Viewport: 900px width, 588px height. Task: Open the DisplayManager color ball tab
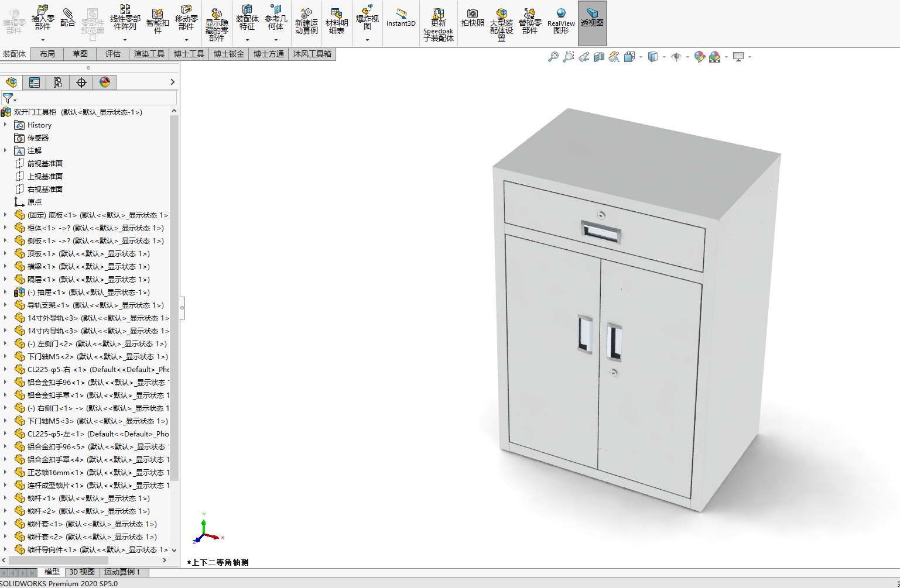click(105, 82)
